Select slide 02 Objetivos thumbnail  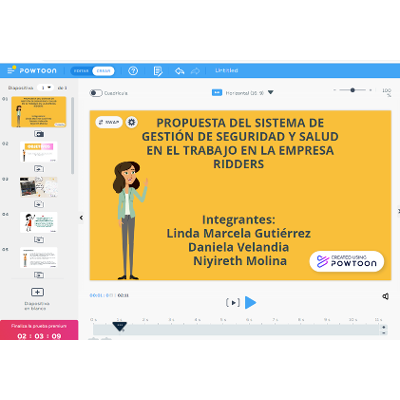coord(39,152)
